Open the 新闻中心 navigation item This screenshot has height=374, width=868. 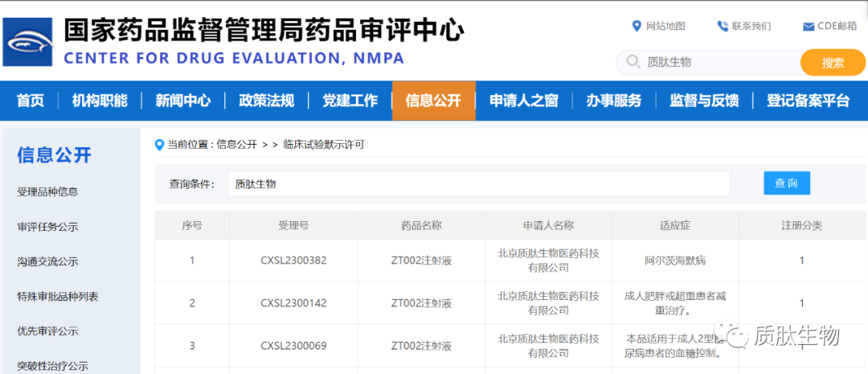[x=183, y=101]
